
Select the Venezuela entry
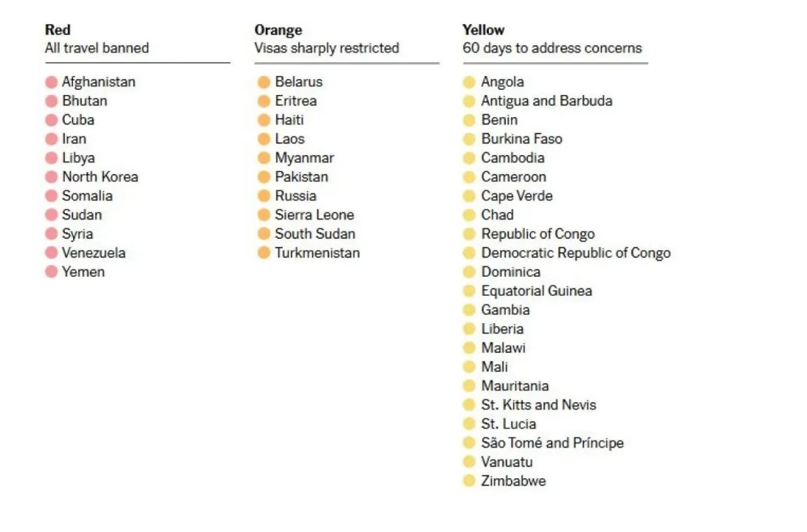(94, 253)
